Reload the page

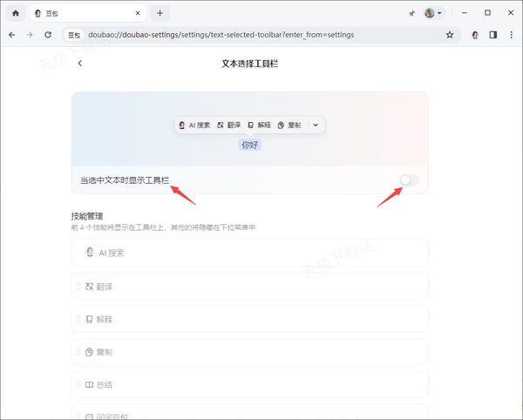click(48, 35)
